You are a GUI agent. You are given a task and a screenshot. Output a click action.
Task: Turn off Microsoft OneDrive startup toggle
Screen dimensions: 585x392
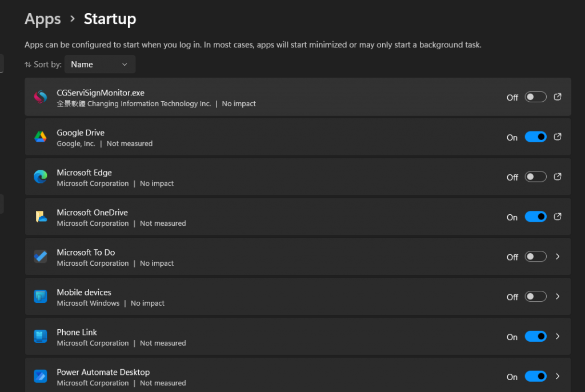coord(535,217)
